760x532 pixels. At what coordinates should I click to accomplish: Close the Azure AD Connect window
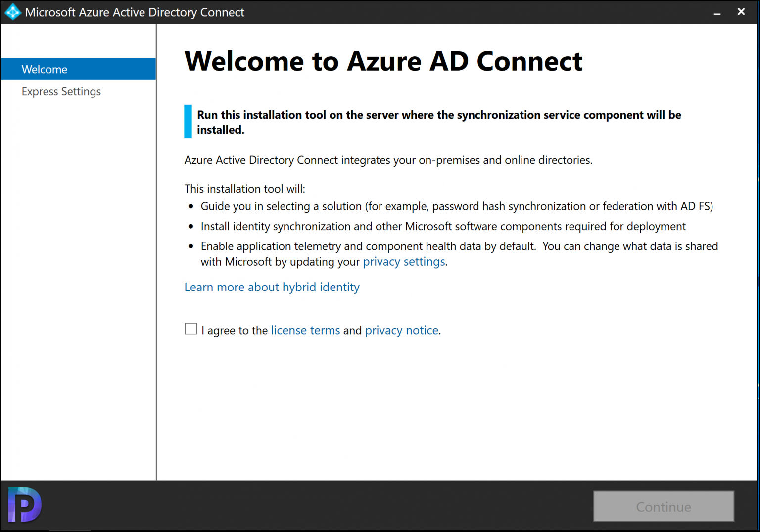(741, 12)
